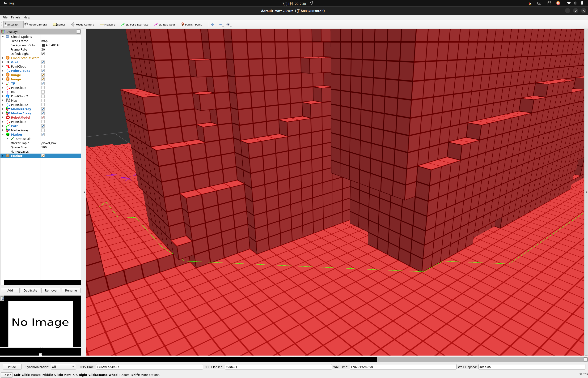Expand the Grid display properties
The height and width of the screenshot is (378, 588).
coord(3,62)
